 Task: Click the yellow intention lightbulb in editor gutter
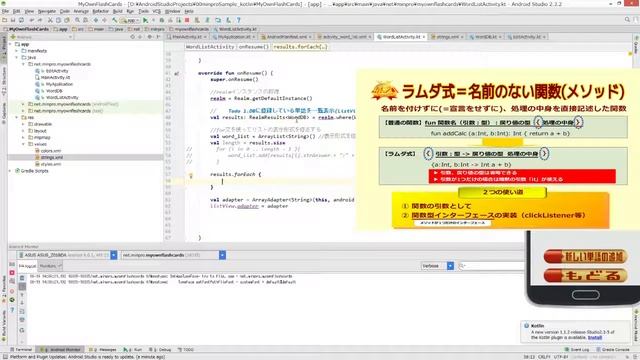(190, 176)
